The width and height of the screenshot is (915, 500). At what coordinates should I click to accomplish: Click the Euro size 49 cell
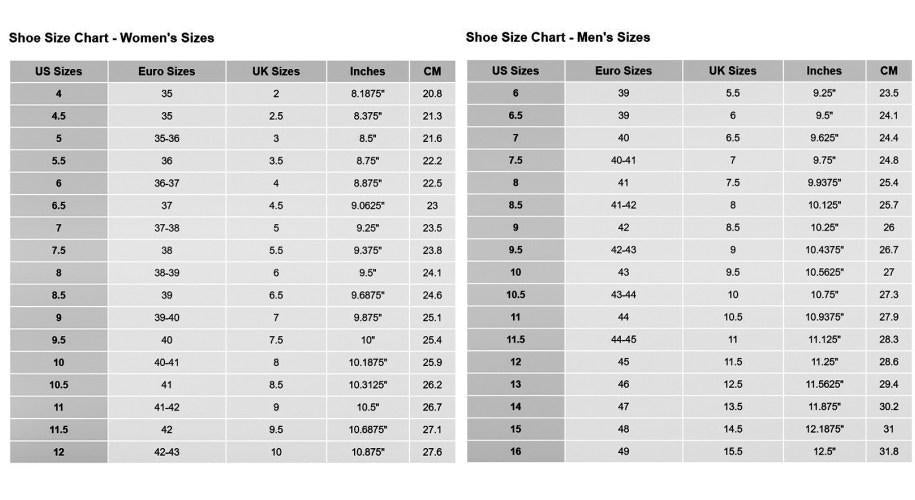tap(623, 452)
